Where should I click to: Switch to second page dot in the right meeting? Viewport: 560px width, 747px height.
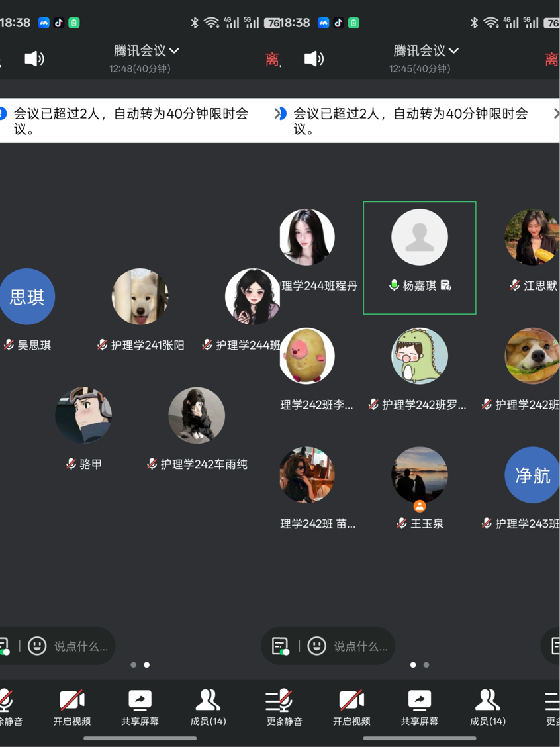(x=426, y=664)
